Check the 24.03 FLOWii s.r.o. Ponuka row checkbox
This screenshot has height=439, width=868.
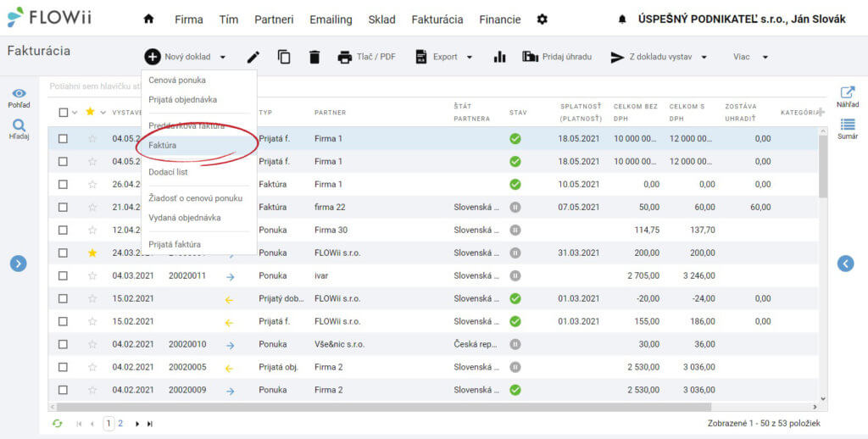click(x=63, y=253)
